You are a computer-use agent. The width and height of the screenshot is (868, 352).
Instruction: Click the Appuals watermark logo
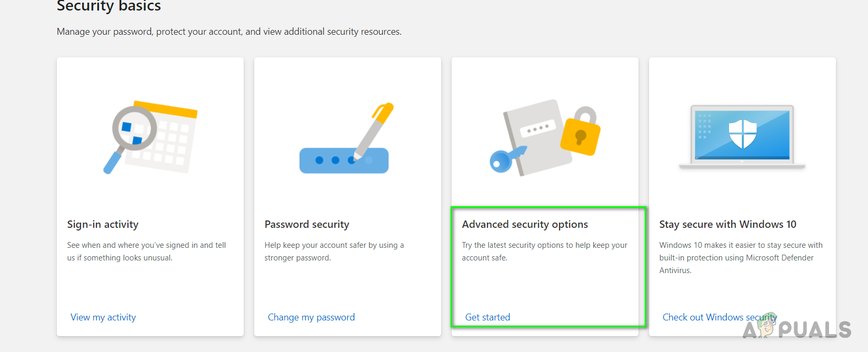(797, 328)
